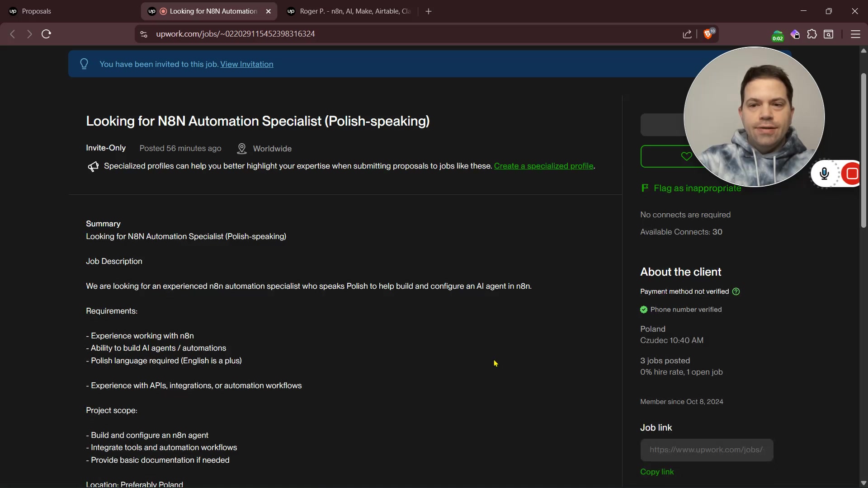This screenshot has width=868, height=488.
Task: Open the sidebar panel icon in toolbar
Action: point(829,34)
